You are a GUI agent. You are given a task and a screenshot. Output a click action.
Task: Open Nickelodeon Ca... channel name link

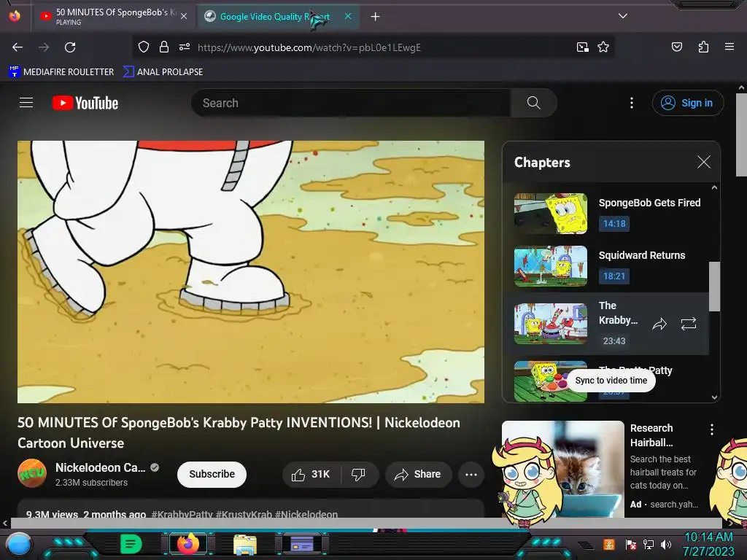pos(101,467)
